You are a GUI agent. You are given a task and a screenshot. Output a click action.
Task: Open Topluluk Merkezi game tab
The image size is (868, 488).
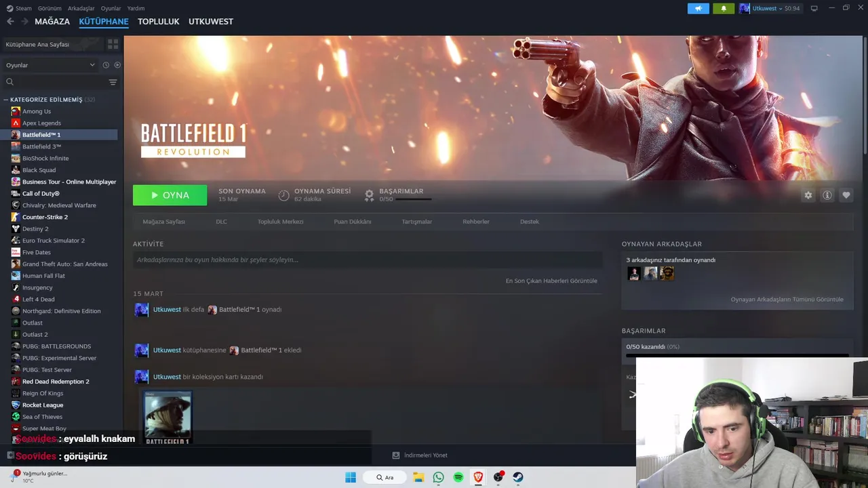pyautogui.click(x=280, y=222)
